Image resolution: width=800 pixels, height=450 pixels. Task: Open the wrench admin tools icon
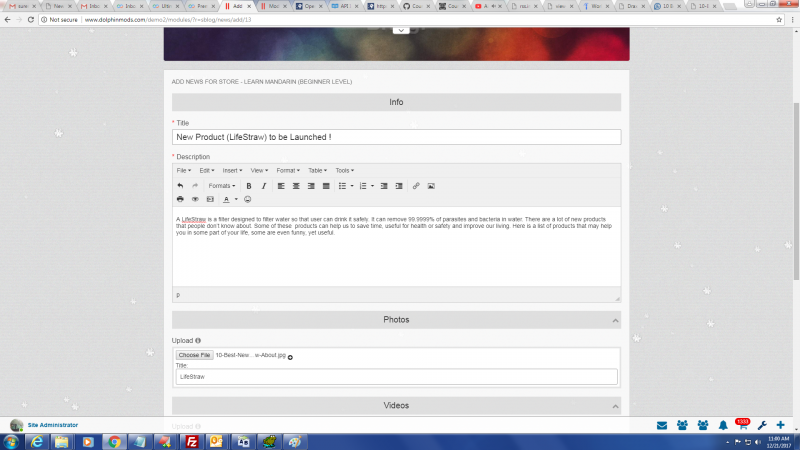[762, 425]
